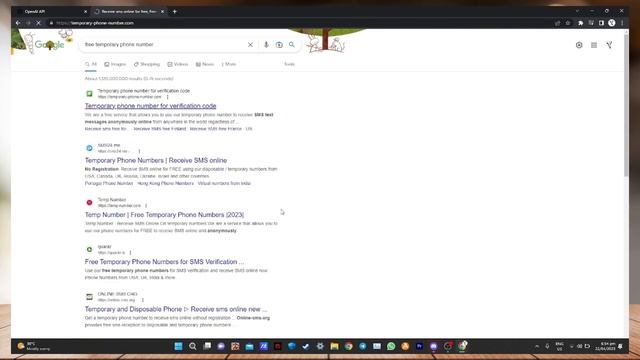Open the Google account avatar
The height and width of the screenshot is (360, 640).
pyautogui.click(x=609, y=45)
